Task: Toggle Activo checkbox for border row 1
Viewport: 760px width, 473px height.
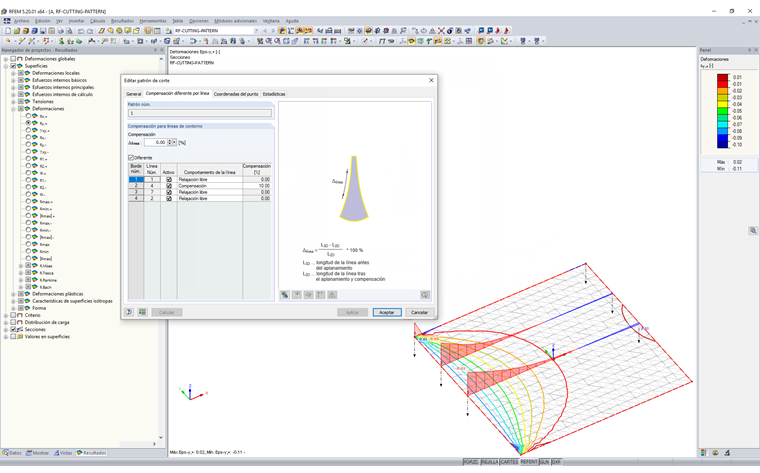Action: point(169,179)
